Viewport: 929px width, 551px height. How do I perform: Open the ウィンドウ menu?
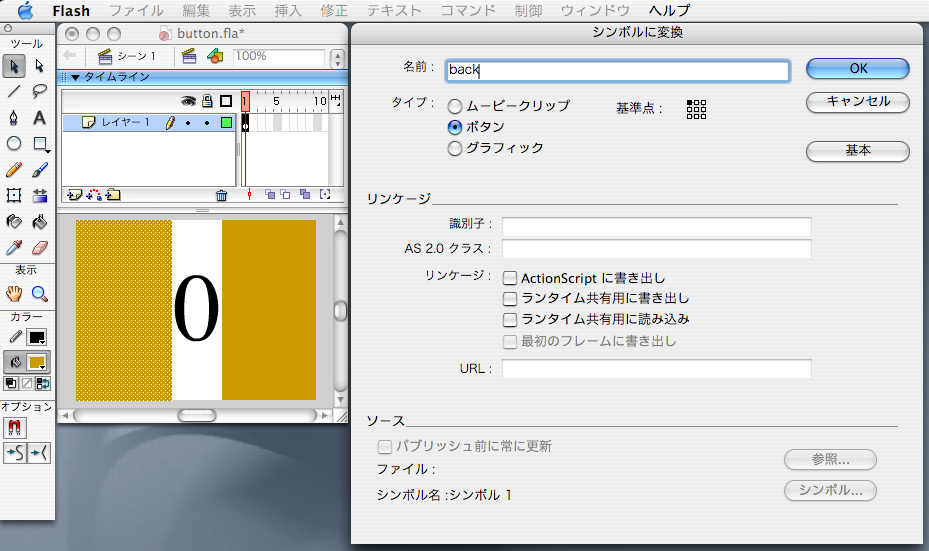[594, 11]
